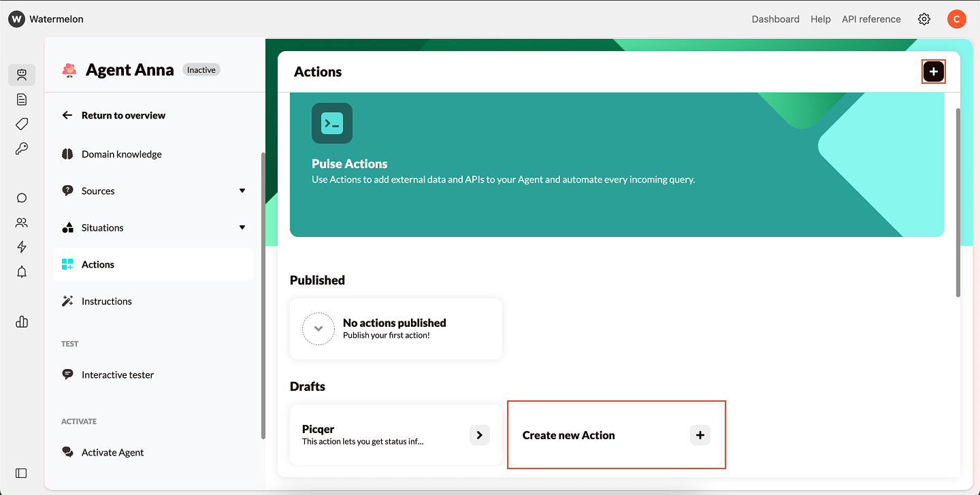Expand the Situations section

tap(242, 227)
